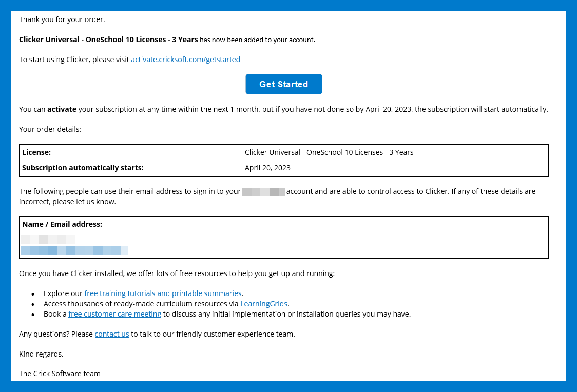The image size is (577, 392).
Task: Click the "Subscription automatically starts:" label
Action: (x=83, y=168)
